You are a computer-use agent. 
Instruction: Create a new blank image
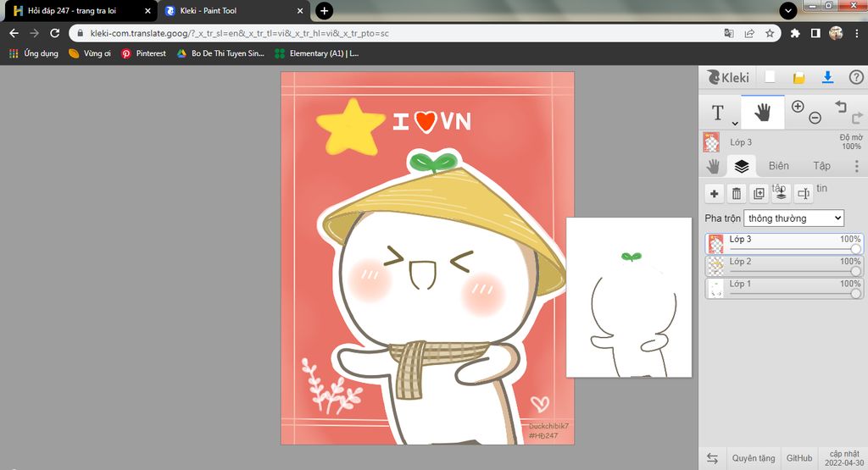click(770, 77)
